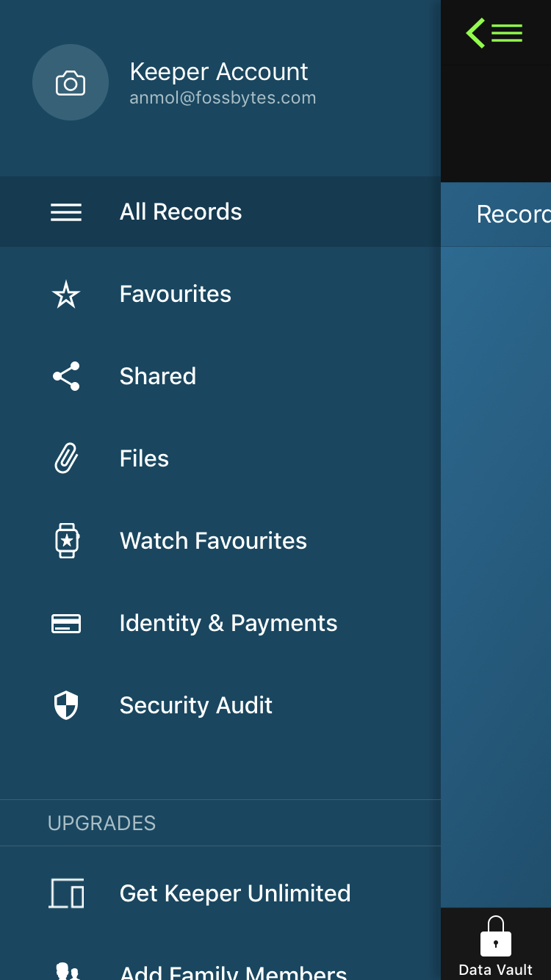The width and height of the screenshot is (551, 980).
Task: Tap the Keeper Account email address
Action: pos(223,98)
